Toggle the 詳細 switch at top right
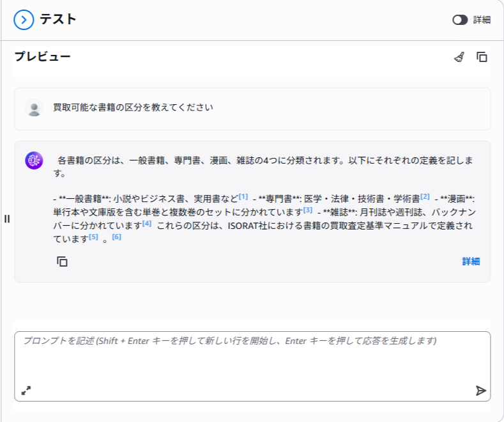The height and width of the screenshot is (422, 504). (x=460, y=20)
